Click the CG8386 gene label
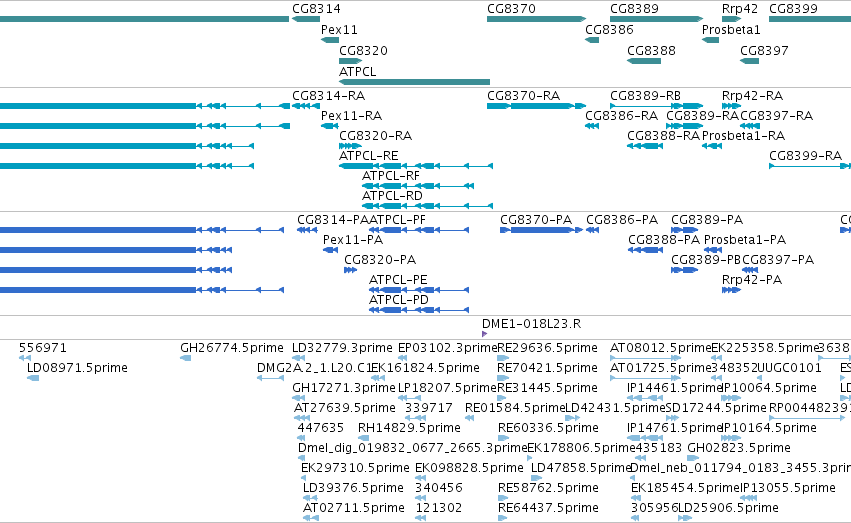The height and width of the screenshot is (523, 851). pos(609,30)
